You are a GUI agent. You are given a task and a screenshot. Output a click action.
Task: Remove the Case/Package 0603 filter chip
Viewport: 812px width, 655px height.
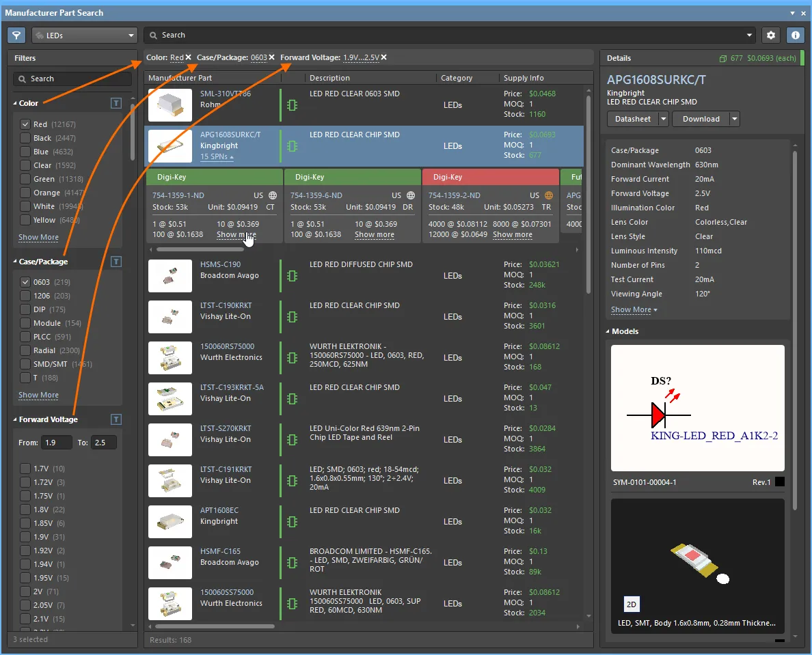272,57
